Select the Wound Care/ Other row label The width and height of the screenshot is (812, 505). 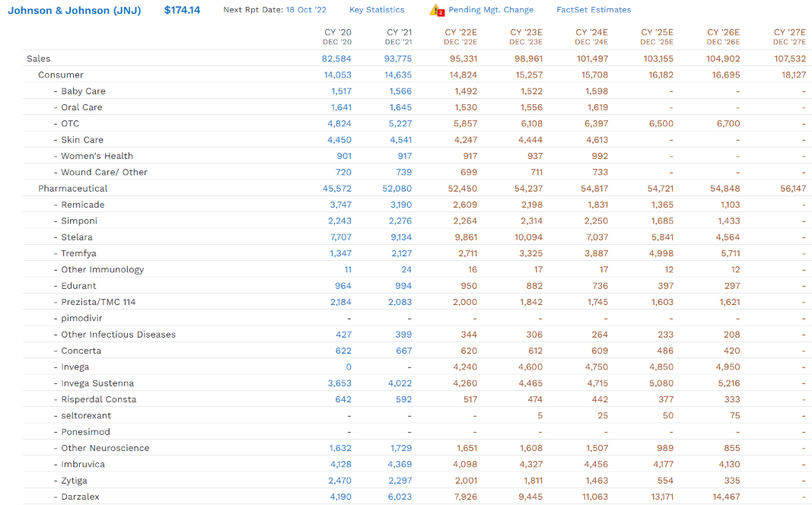tap(104, 173)
